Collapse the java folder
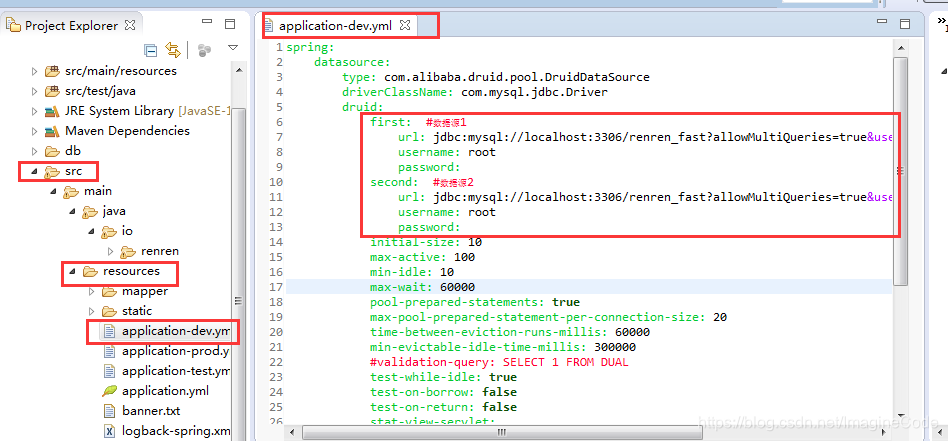The image size is (948, 441). click(x=73, y=212)
